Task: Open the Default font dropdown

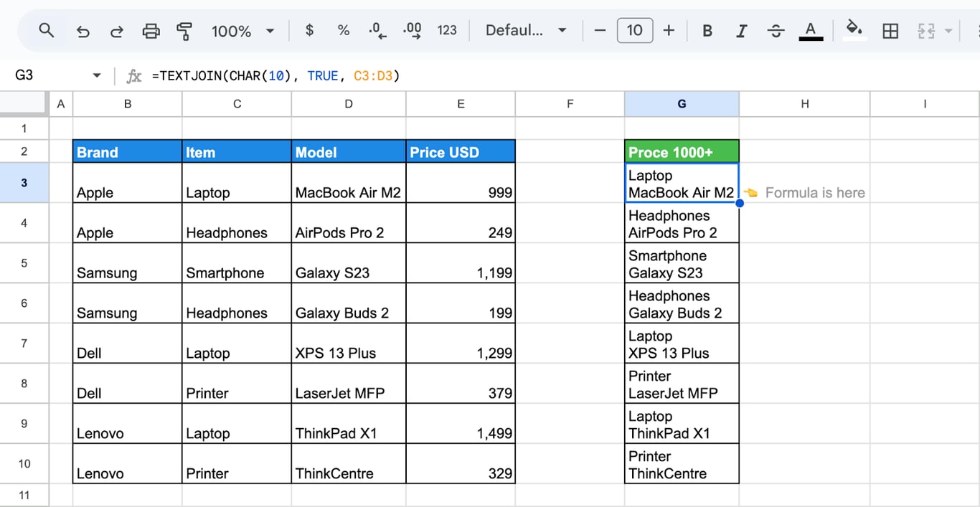Action: (526, 30)
